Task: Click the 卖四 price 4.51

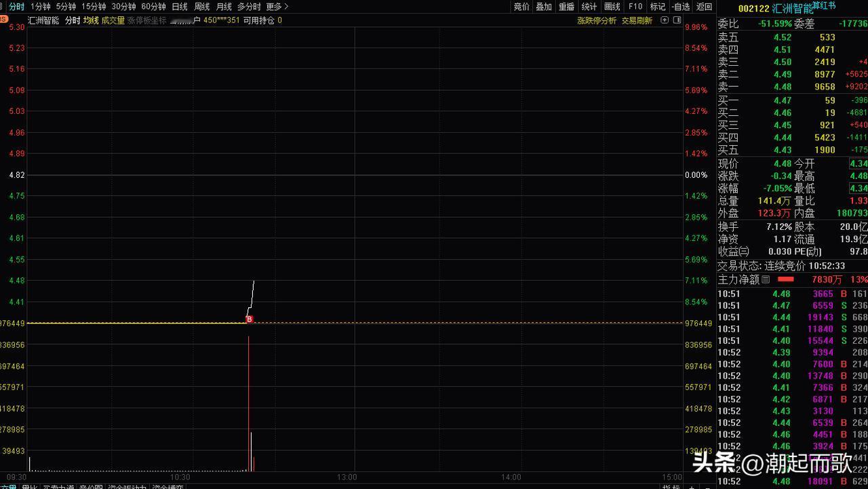Action: 782,50
